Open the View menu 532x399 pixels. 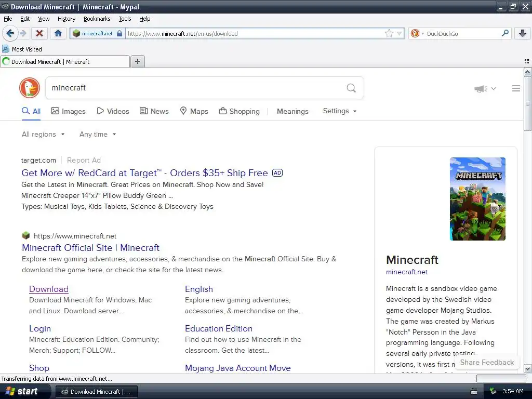[x=44, y=19]
